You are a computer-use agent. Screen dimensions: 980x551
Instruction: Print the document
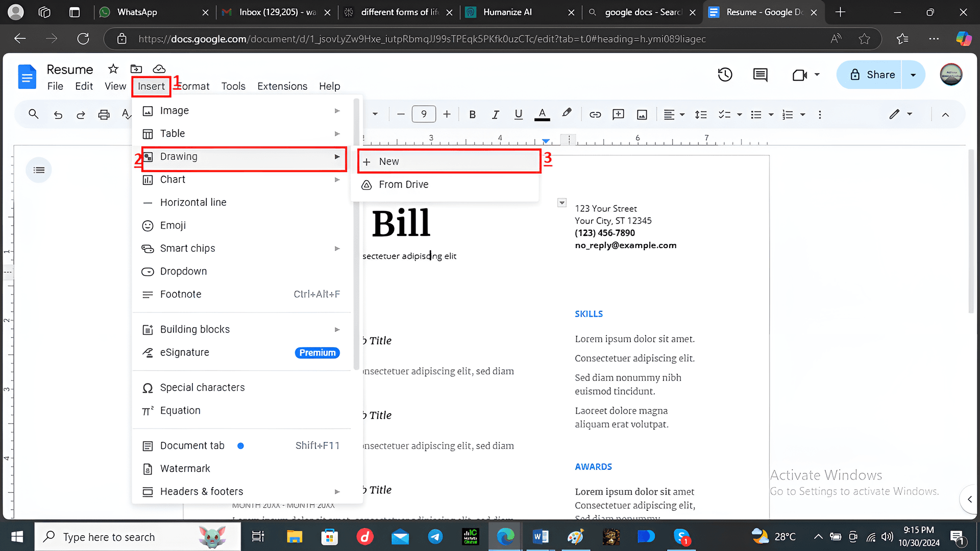click(x=104, y=115)
